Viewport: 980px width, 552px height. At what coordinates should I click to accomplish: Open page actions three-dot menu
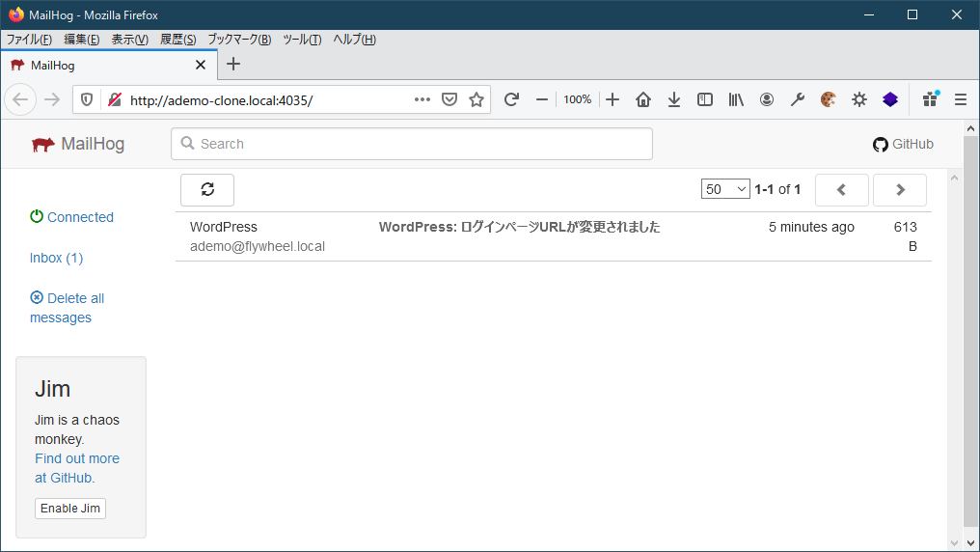(x=422, y=99)
